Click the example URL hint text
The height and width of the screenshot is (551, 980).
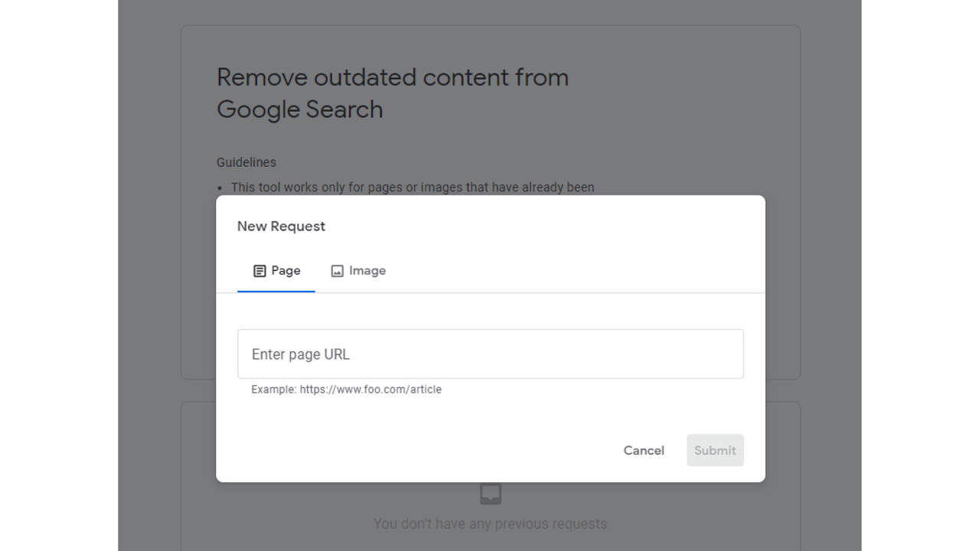click(346, 389)
